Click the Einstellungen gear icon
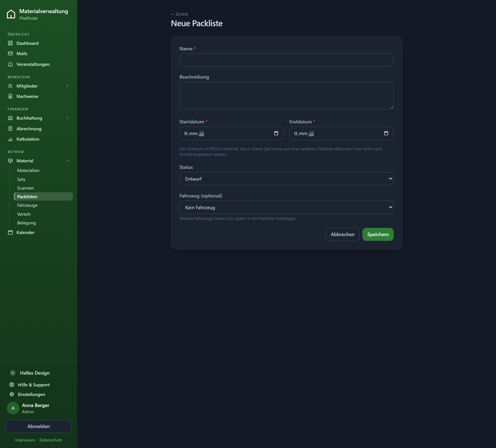 pyautogui.click(x=12, y=394)
